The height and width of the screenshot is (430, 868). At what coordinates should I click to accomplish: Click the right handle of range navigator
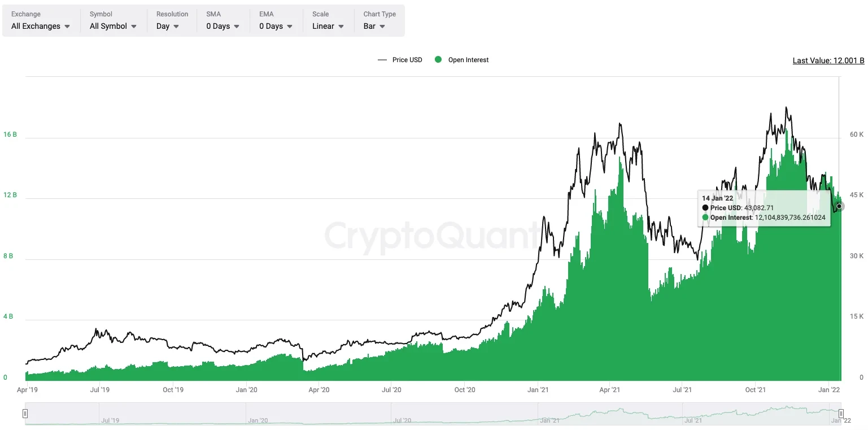841,414
